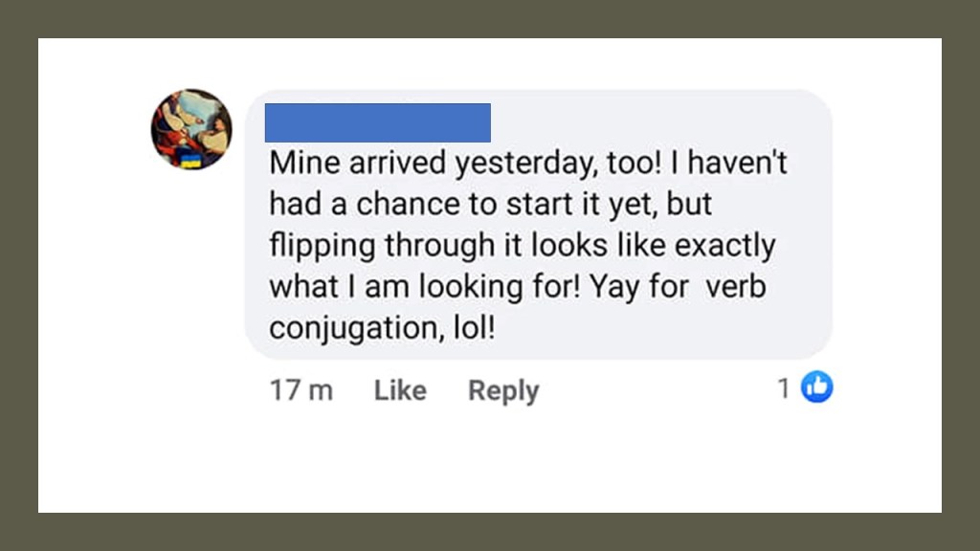
Task: Reply to the comment
Action: coord(503,390)
